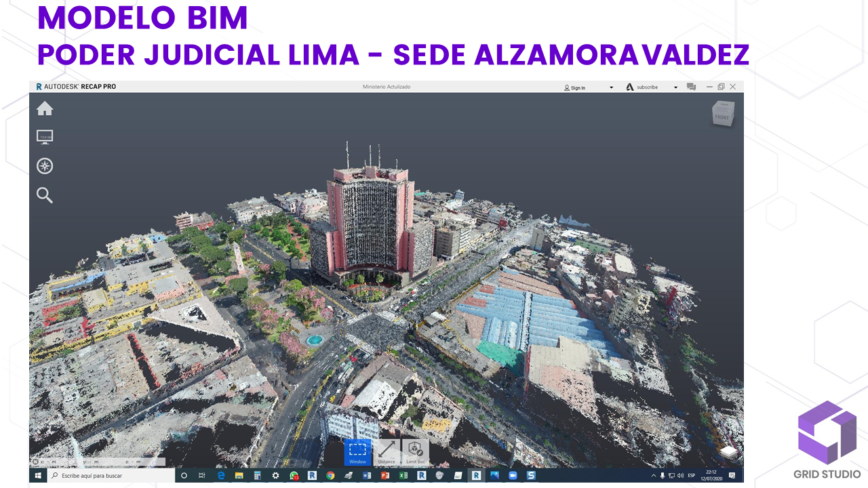Switch ESP input language indicator
The image size is (868, 488).
[692, 476]
